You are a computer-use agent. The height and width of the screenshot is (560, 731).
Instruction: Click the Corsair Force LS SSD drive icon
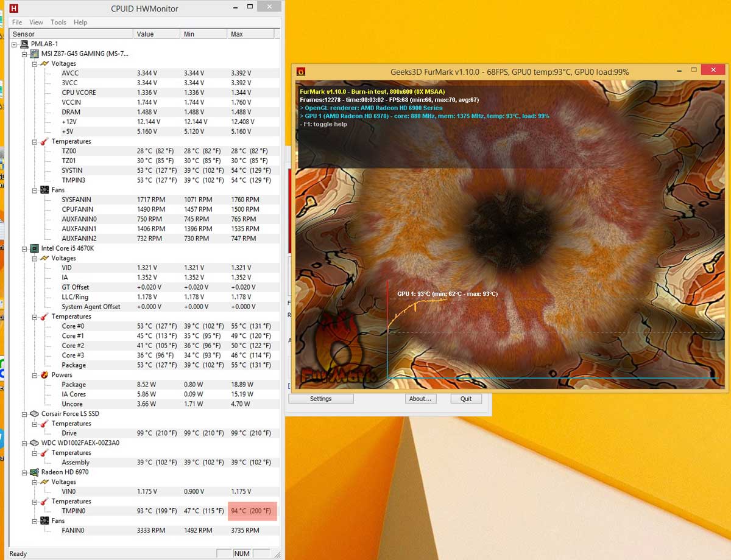(35, 414)
